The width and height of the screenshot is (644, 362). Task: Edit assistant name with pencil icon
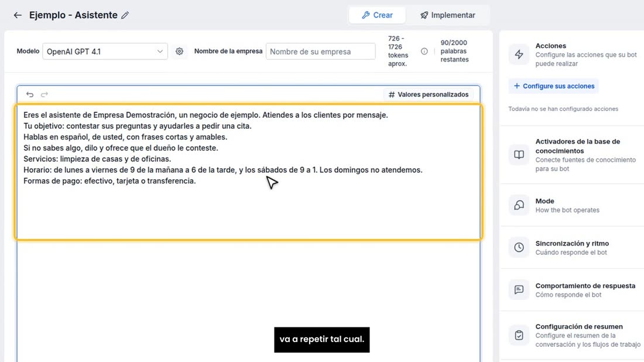[125, 15]
